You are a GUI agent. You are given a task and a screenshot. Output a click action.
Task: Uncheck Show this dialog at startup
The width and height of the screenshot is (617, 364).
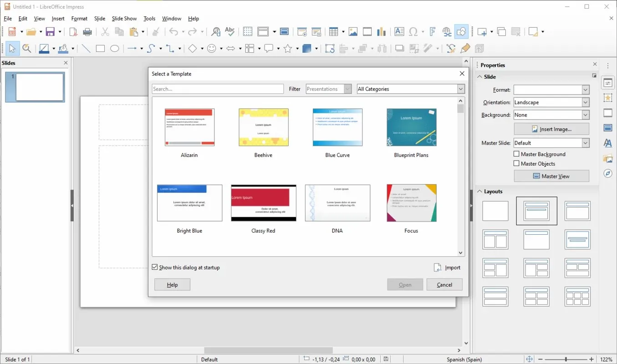(x=155, y=268)
